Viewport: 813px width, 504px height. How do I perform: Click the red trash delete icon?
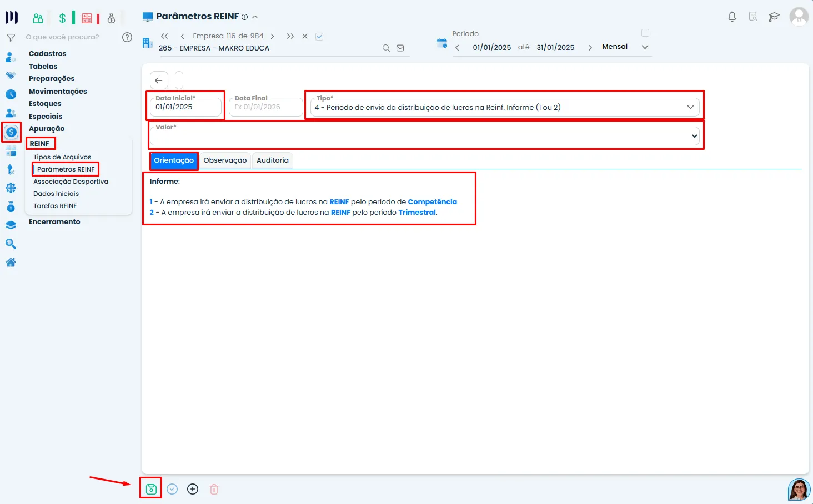click(x=214, y=489)
